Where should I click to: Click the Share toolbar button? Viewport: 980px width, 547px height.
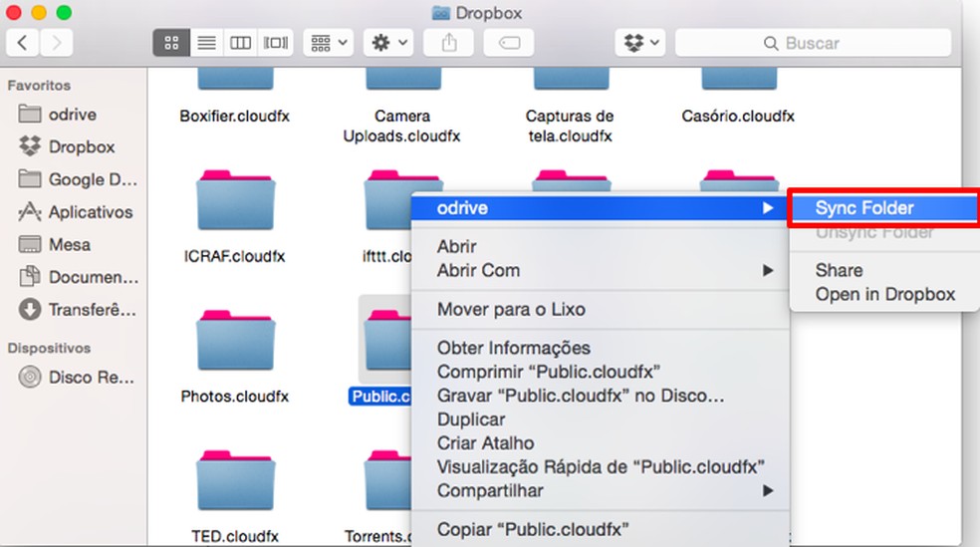(x=449, y=43)
